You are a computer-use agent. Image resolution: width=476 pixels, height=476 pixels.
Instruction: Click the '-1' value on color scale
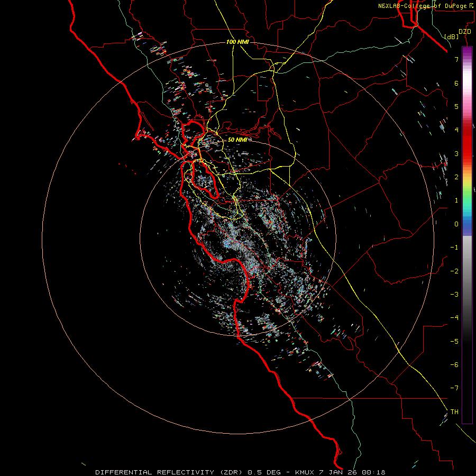click(x=454, y=248)
